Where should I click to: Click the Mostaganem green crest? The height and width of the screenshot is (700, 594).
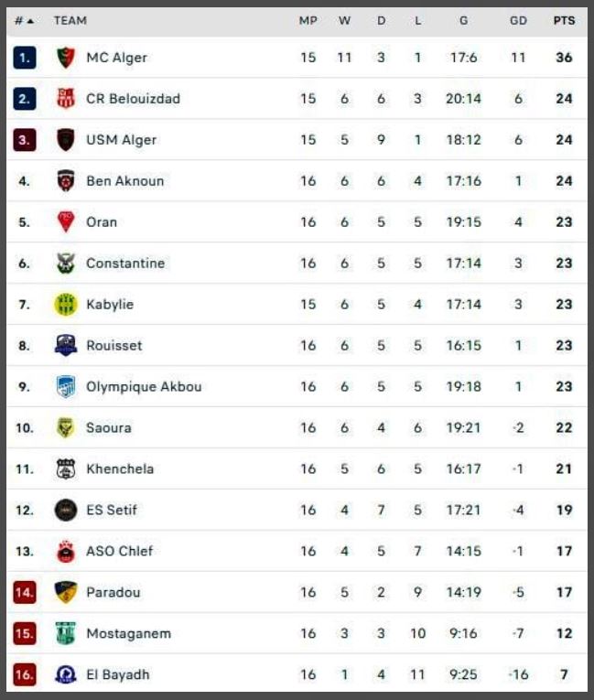point(65,633)
